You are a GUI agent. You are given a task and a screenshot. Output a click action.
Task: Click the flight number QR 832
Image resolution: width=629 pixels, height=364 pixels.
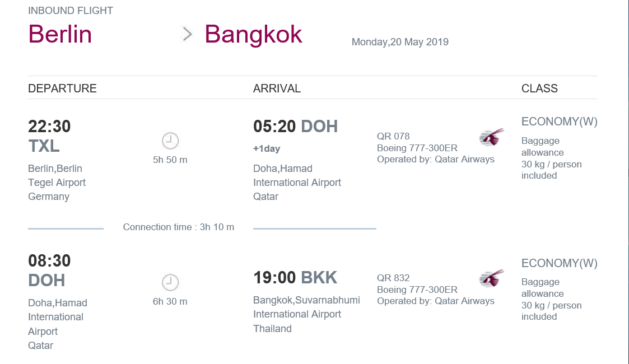[393, 278]
